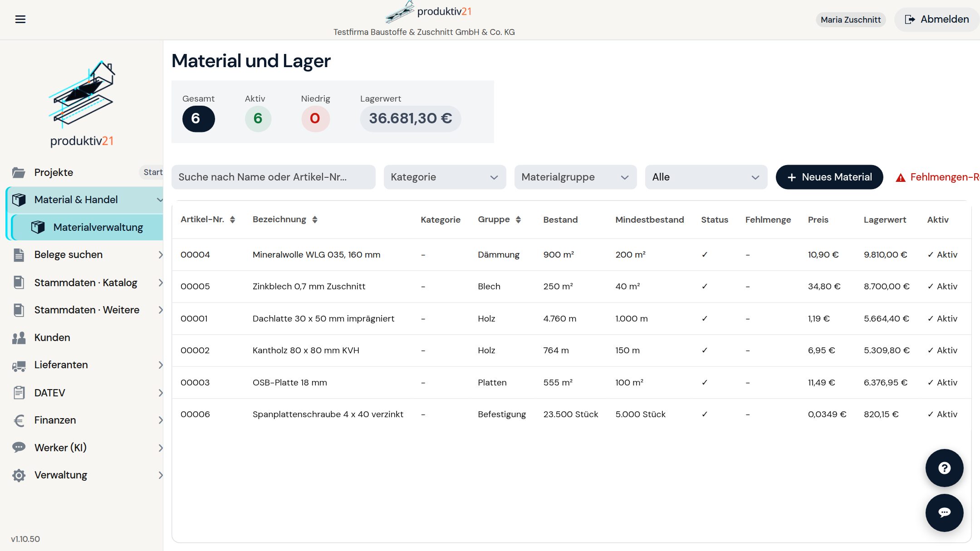This screenshot has width=980, height=551.
Task: Click the search by name or Artikel-Nr. field
Action: pos(273,177)
